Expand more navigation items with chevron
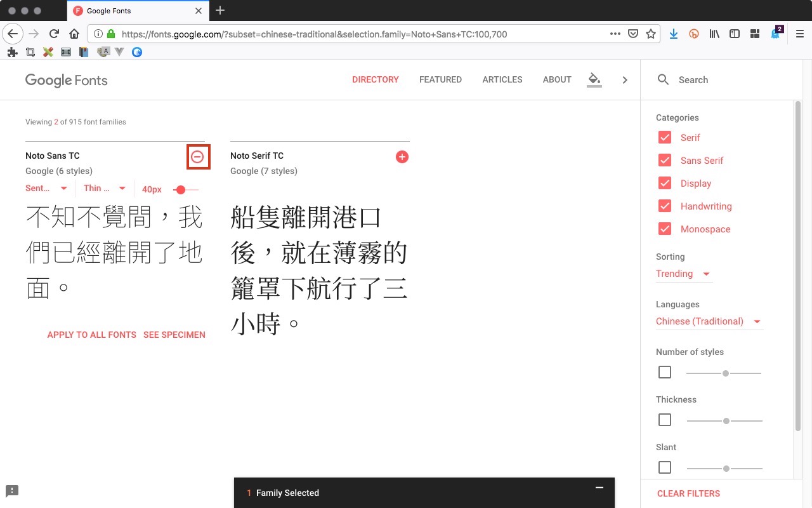The height and width of the screenshot is (508, 812). [x=625, y=80]
